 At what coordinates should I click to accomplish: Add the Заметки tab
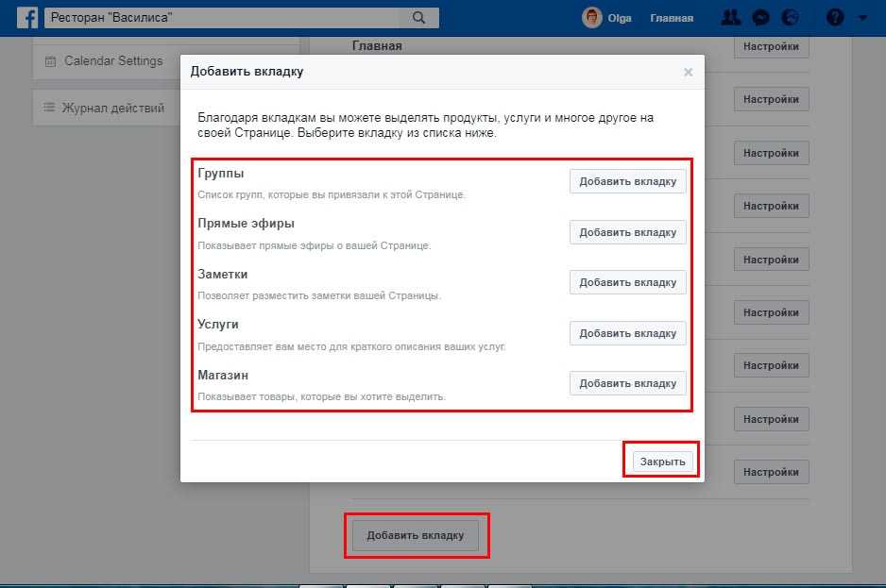[627, 282]
